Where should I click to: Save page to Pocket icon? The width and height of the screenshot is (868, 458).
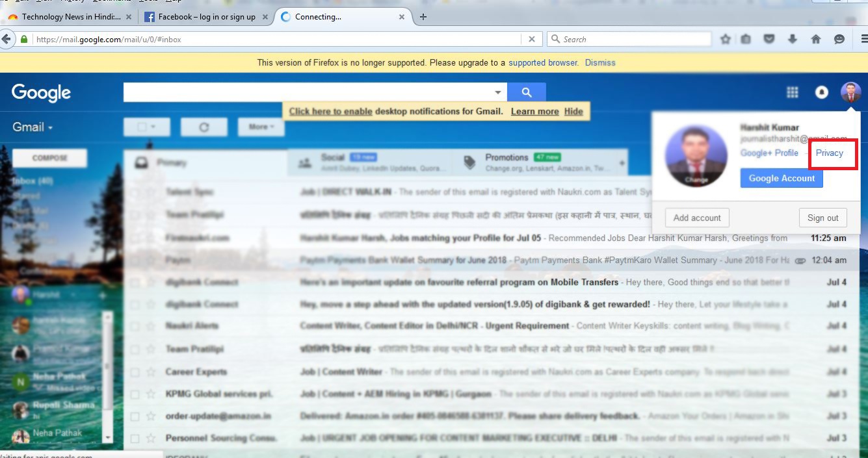coord(769,40)
